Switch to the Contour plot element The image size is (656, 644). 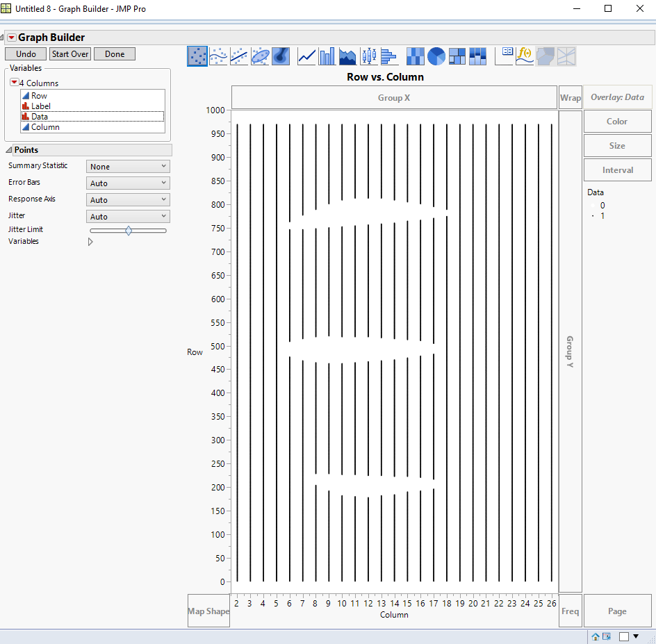click(x=281, y=56)
